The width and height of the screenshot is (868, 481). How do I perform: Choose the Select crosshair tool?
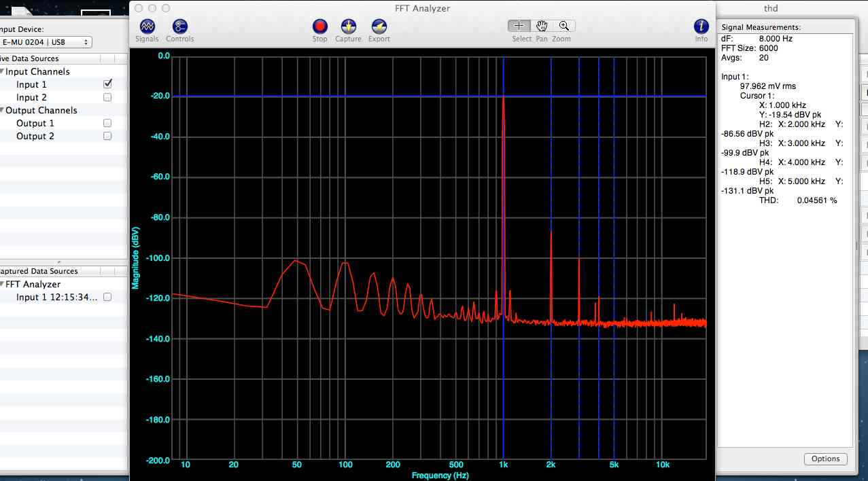tap(519, 26)
